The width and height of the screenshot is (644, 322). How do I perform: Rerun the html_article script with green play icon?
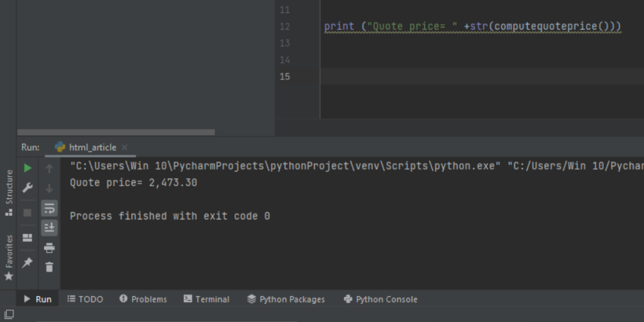click(x=27, y=169)
